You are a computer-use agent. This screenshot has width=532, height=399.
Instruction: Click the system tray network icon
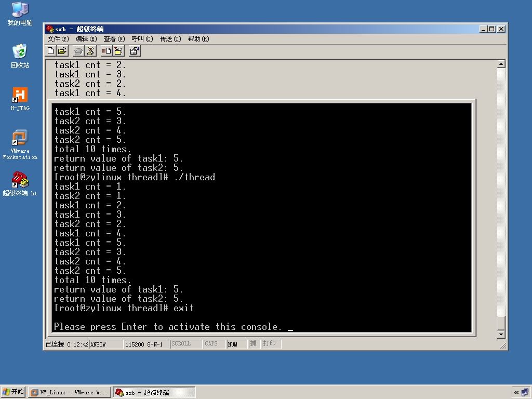(525, 392)
